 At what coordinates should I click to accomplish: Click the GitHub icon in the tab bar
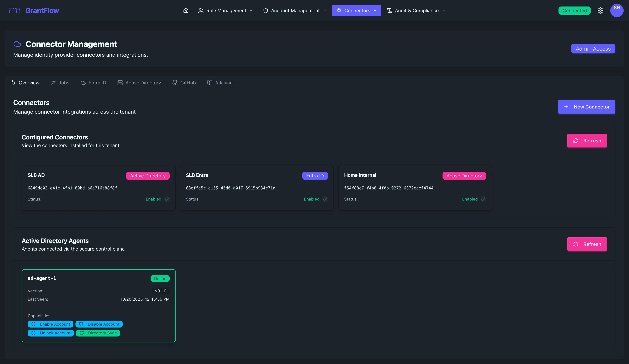pyautogui.click(x=174, y=83)
